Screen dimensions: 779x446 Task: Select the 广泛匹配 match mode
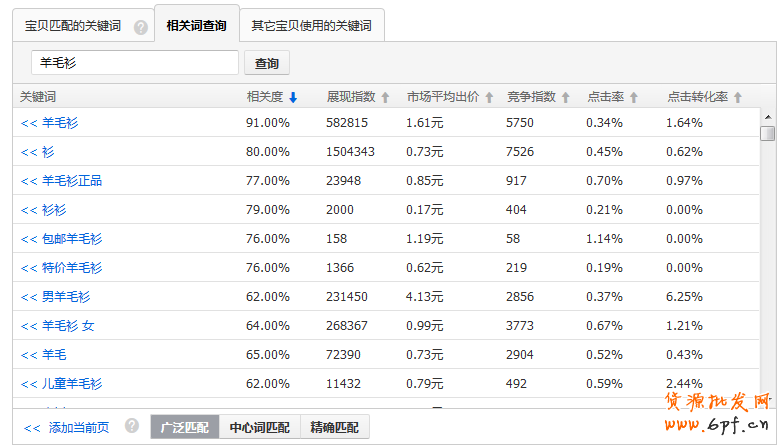pyautogui.click(x=184, y=427)
